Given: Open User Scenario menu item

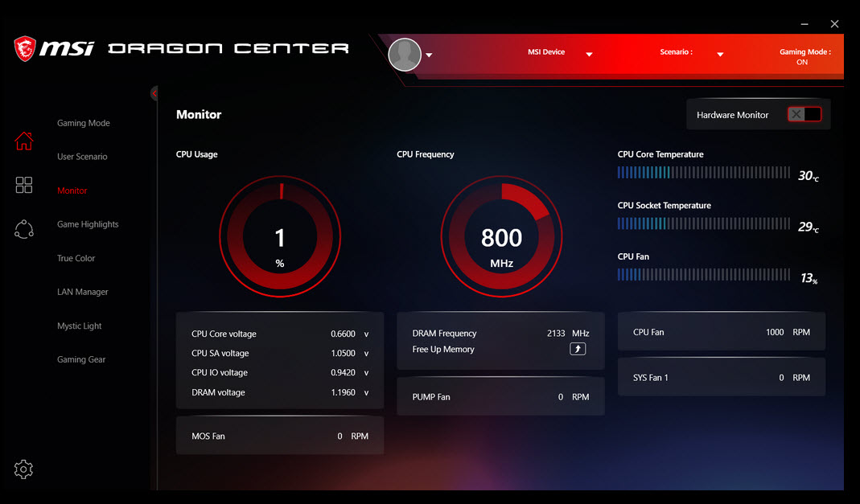Looking at the screenshot, I should point(82,157).
